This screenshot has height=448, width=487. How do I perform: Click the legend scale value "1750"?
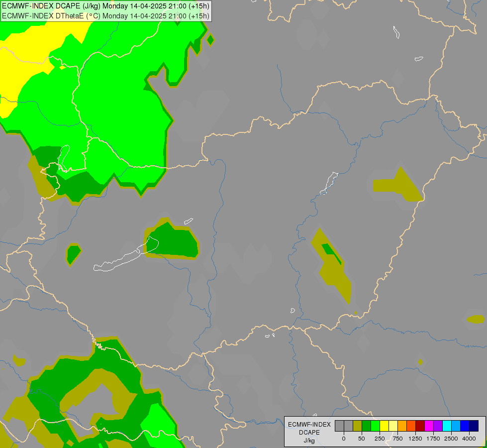433,439
